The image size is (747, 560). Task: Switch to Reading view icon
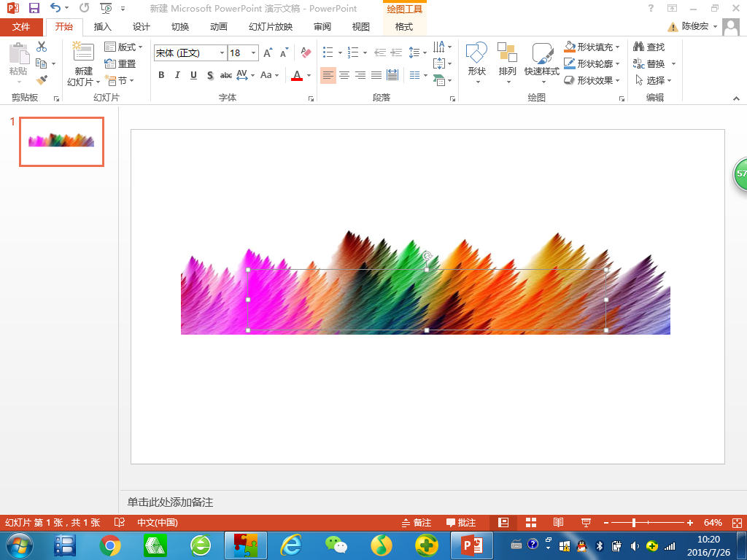pos(558,522)
